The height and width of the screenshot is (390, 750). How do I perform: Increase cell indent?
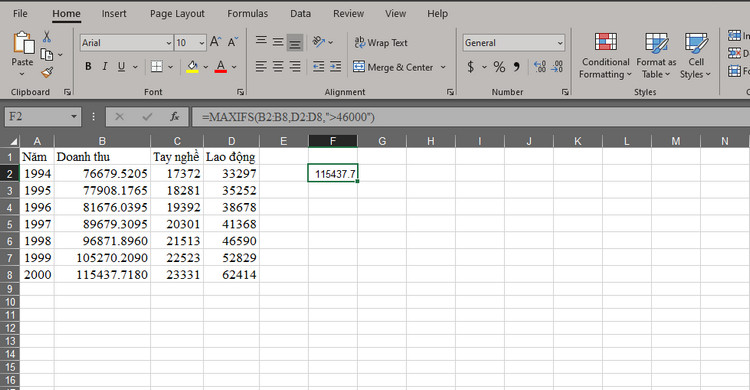[x=336, y=67]
